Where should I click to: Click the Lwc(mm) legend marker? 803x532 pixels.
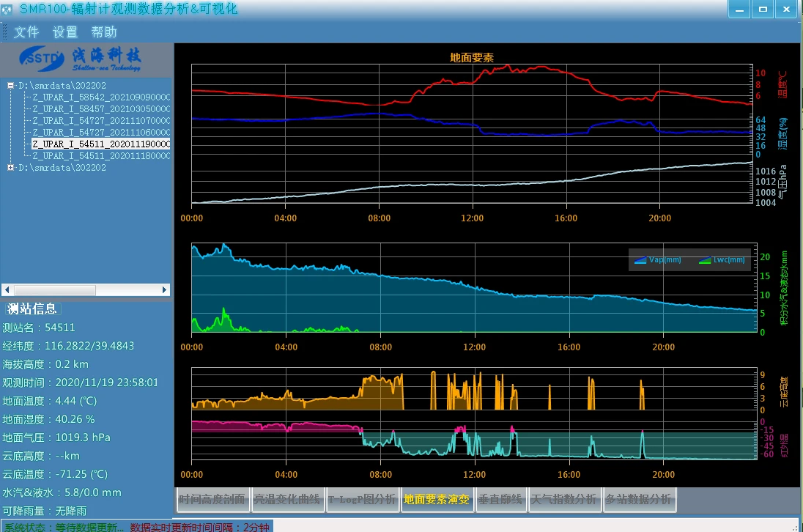(705, 260)
